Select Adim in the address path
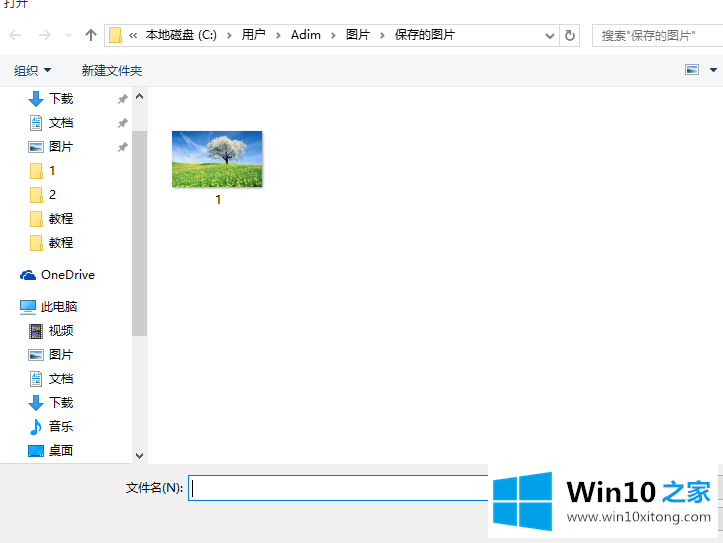The width and height of the screenshot is (723, 543). coord(306,35)
